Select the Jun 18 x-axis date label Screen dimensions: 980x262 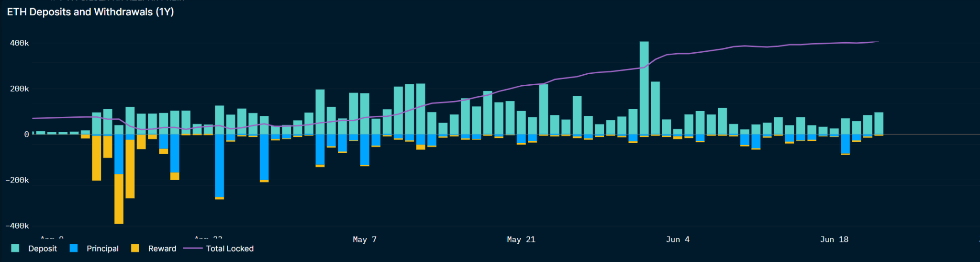[834, 239]
